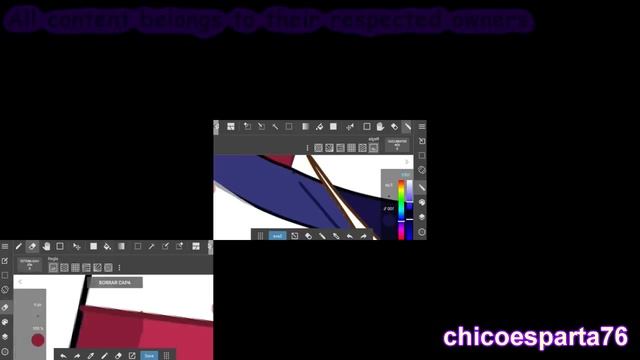Click grid handle beside Save in lower-left window

pyautogui.click(x=167, y=356)
